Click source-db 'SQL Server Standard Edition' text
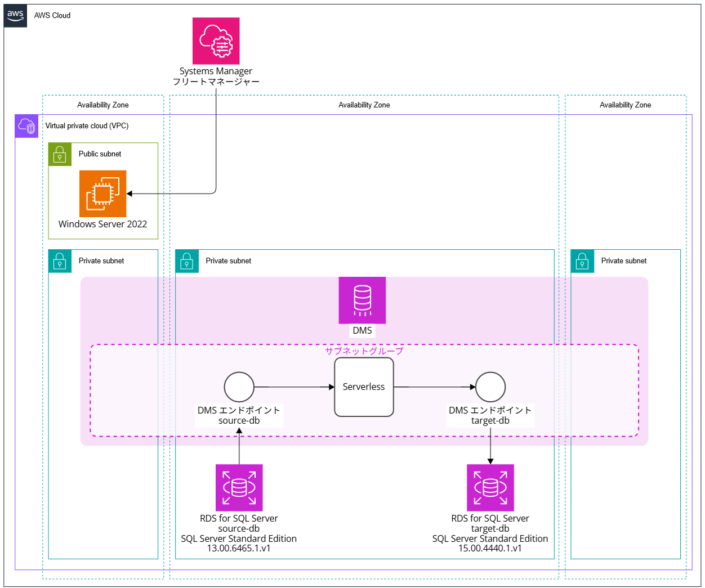The height and width of the screenshot is (588, 705). pyautogui.click(x=239, y=538)
